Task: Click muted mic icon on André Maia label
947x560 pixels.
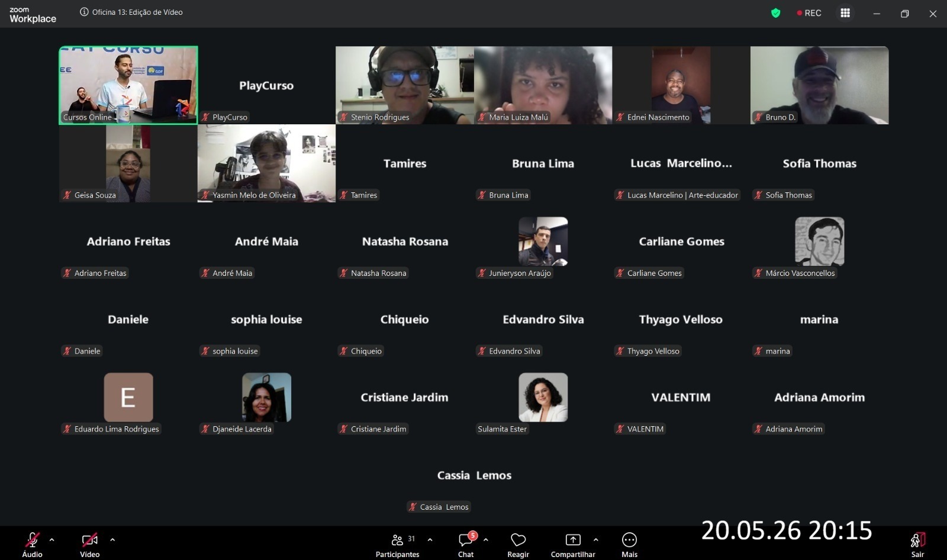Action: coord(205,273)
